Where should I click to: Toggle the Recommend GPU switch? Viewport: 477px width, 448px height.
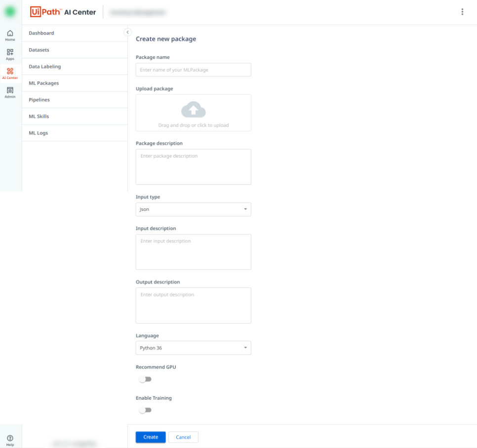point(145,379)
